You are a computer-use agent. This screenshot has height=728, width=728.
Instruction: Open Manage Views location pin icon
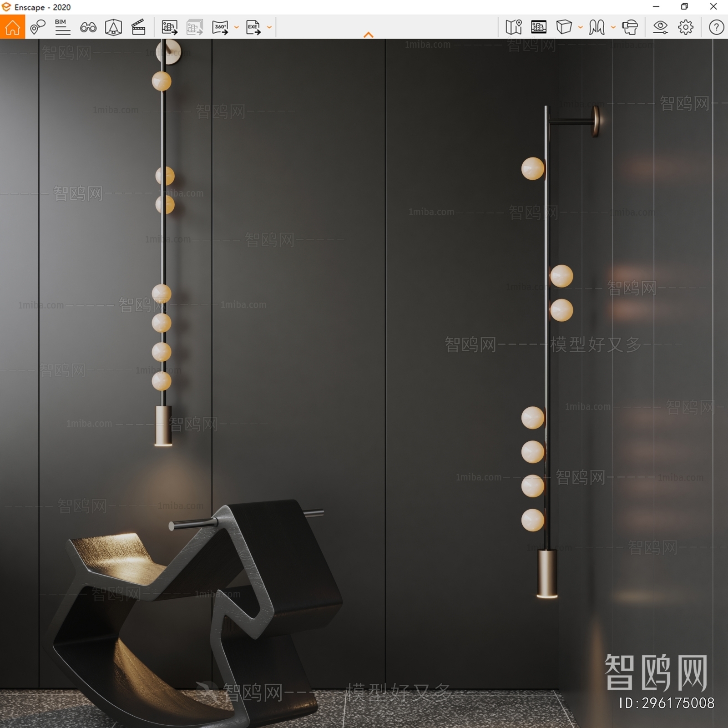pyautogui.click(x=38, y=27)
